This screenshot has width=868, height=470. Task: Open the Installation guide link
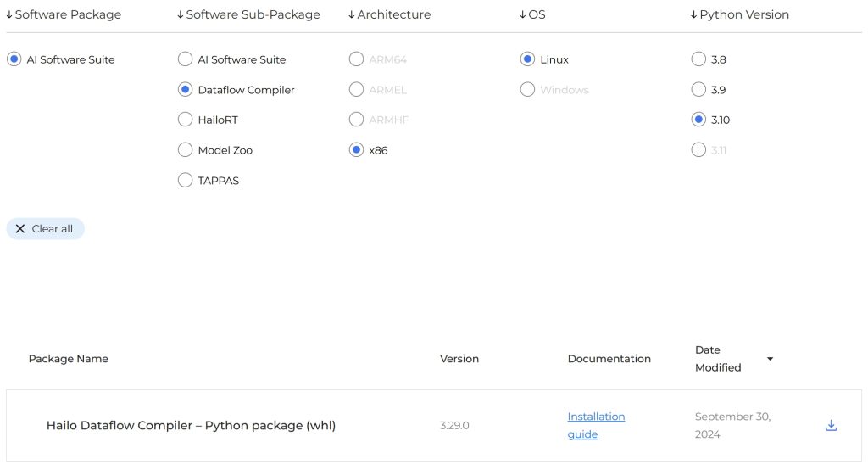596,425
